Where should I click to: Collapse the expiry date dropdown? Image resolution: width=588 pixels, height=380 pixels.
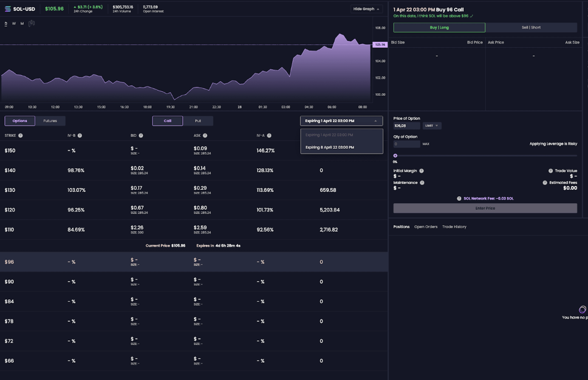341,121
